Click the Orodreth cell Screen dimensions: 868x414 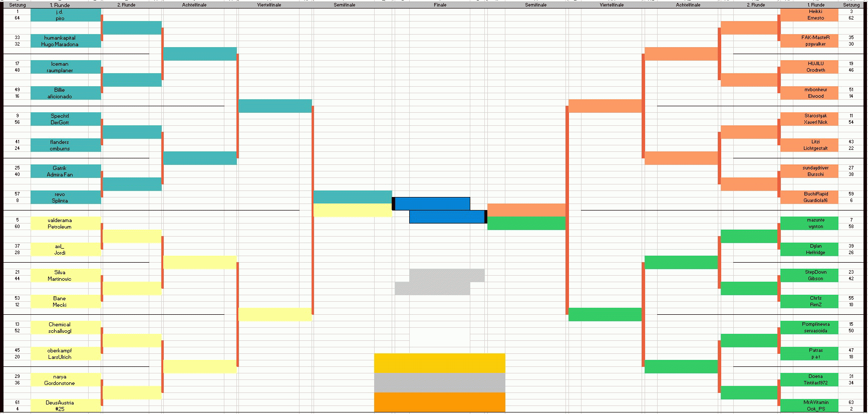tap(809, 70)
